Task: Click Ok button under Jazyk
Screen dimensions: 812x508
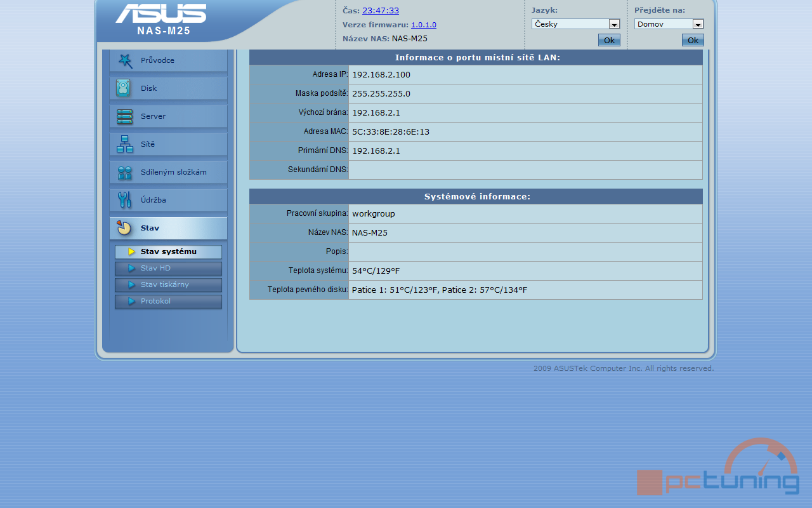Action: [x=609, y=40]
